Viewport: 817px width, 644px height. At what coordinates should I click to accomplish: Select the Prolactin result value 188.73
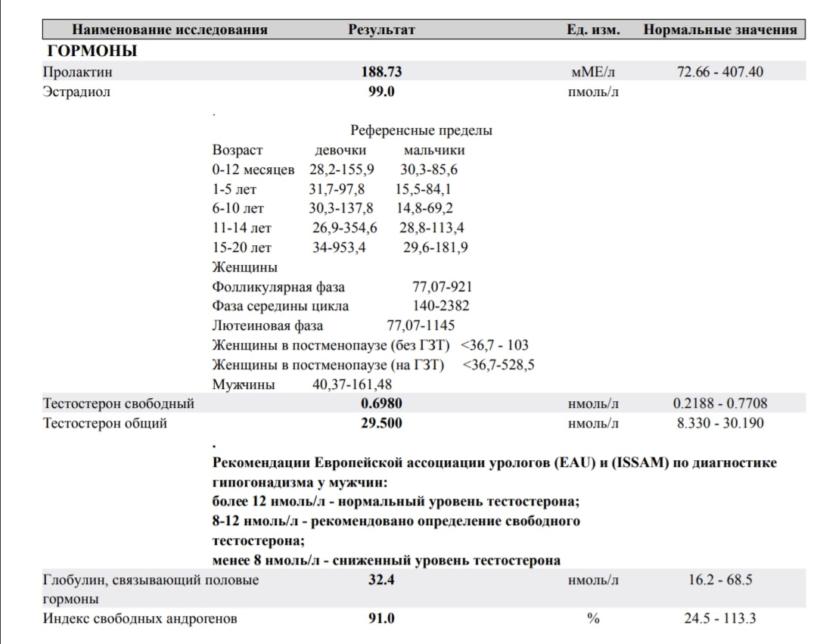381,73
